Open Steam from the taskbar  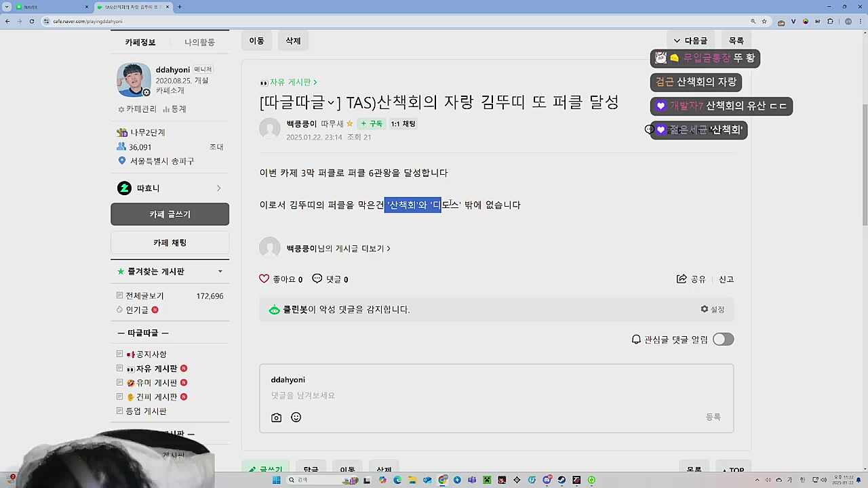pyautogui.click(x=561, y=480)
